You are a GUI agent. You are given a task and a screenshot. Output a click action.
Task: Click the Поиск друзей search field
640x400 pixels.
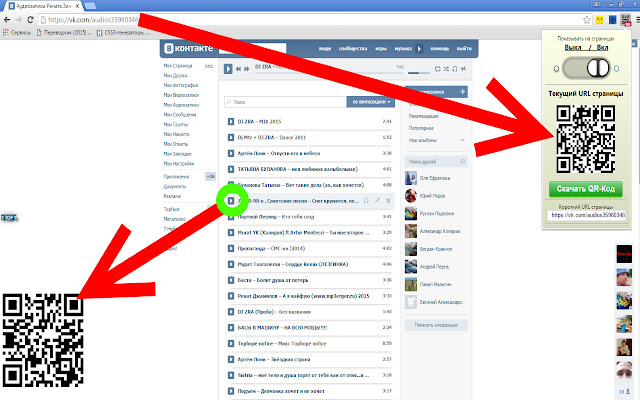point(436,162)
